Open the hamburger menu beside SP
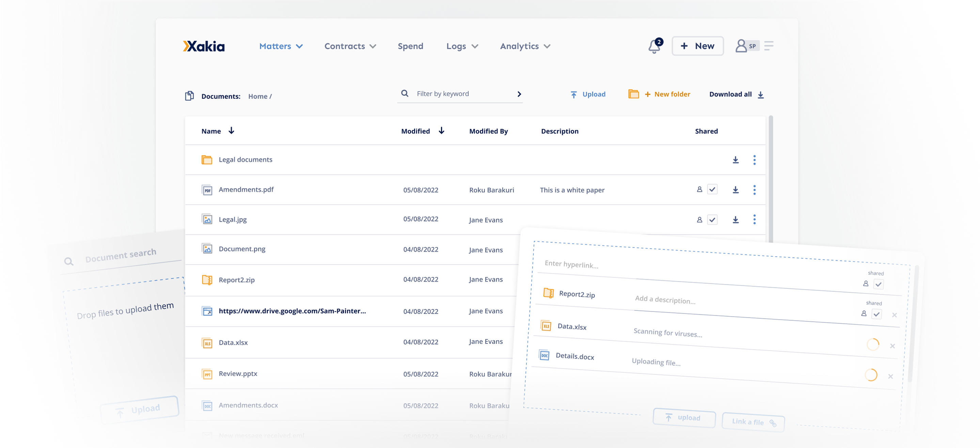The image size is (980, 448). [769, 46]
